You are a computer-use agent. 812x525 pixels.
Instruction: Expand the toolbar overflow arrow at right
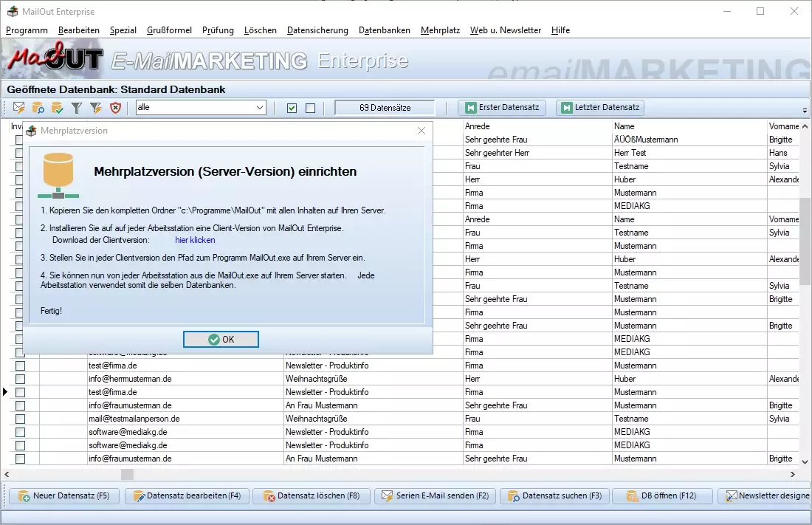pyautogui.click(x=805, y=111)
